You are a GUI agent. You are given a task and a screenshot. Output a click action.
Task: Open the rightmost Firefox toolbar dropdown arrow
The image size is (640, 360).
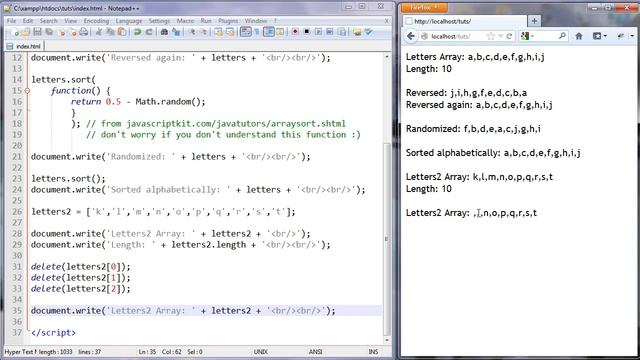click(632, 36)
